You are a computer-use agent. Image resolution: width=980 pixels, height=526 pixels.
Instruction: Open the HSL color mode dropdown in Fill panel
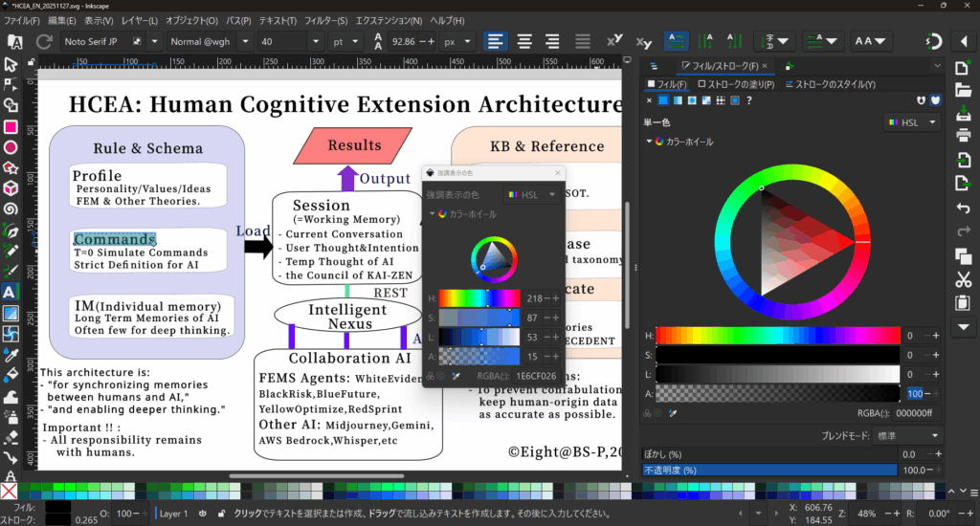pos(911,122)
